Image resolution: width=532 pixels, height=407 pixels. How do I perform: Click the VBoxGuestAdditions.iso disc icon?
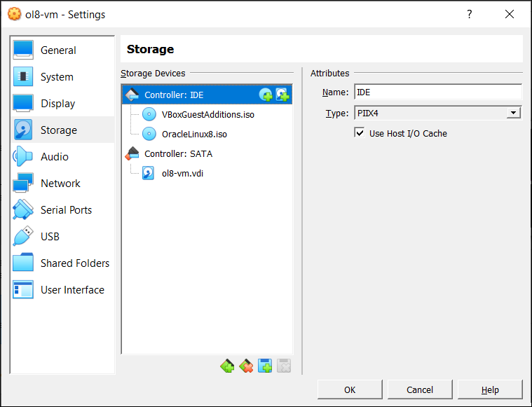[149, 114]
